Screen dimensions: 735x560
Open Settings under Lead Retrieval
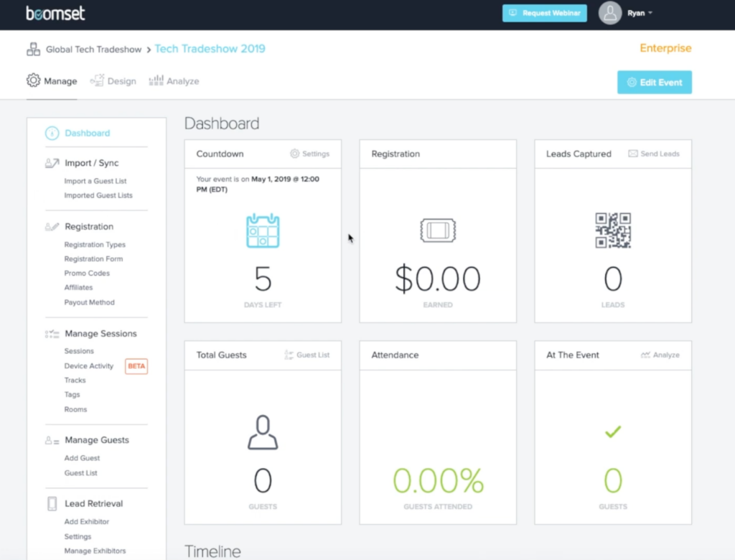78,536
